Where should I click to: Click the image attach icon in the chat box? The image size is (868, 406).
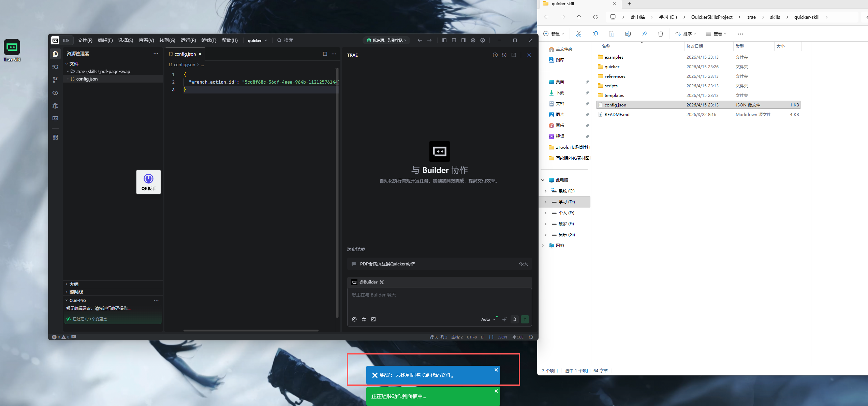click(373, 319)
